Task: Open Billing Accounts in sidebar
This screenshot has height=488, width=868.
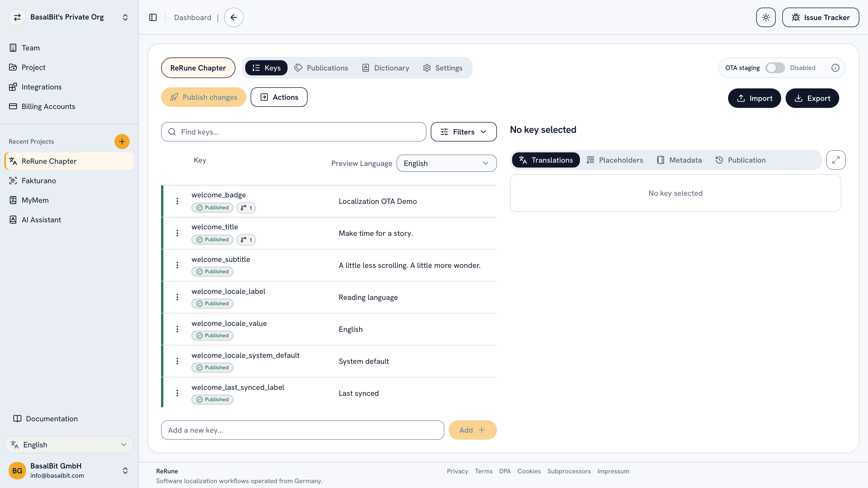Action: tap(69, 107)
